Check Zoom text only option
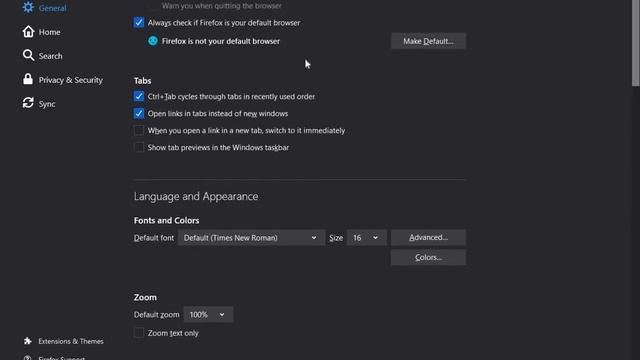The image size is (640, 360). coord(139,333)
